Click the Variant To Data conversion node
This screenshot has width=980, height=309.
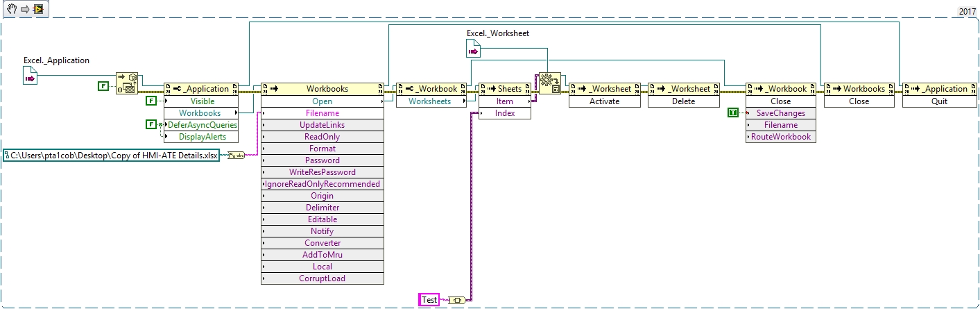[x=550, y=83]
